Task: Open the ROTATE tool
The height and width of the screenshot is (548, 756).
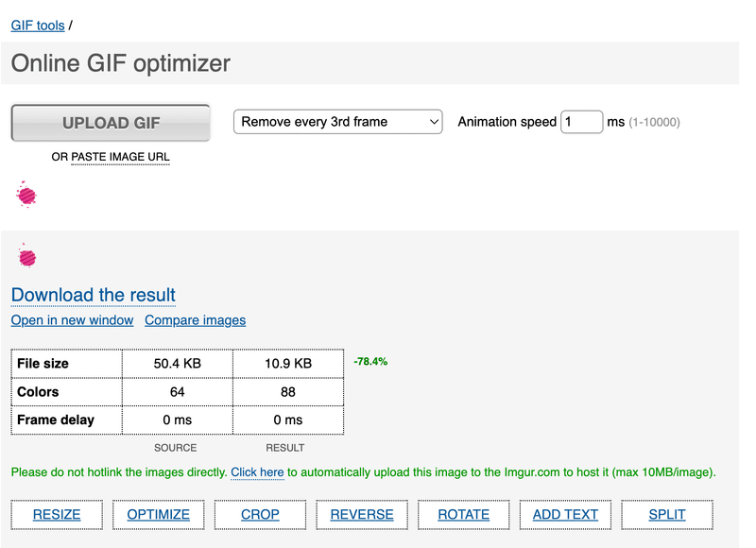Action: [x=464, y=515]
